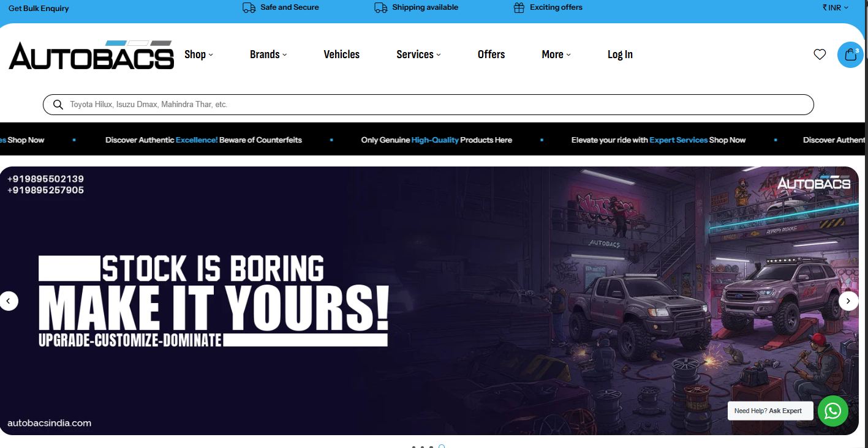Click the wishlist heart icon
Screen dimensions: 868x448
[x=820, y=54]
